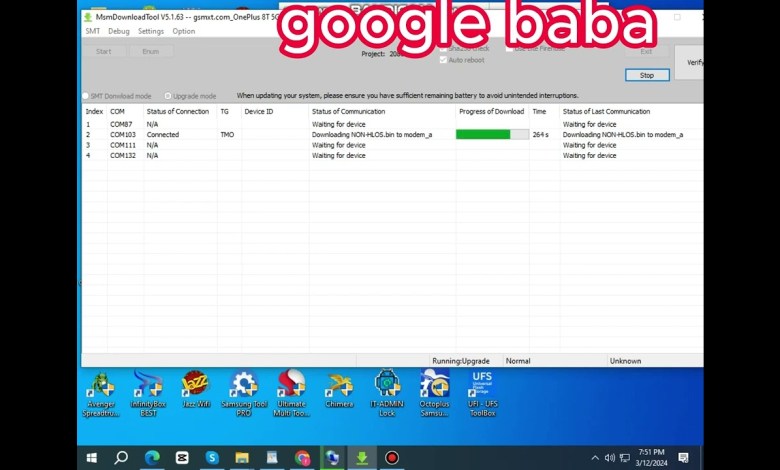
Task: Toggle the Auto reboot checkbox
Action: 444,60
